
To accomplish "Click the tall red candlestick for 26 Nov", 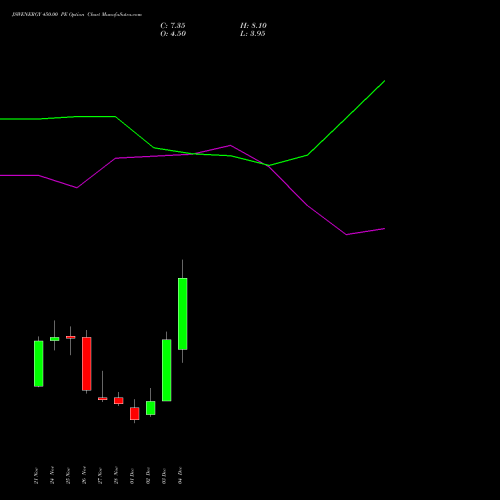I will (x=87, y=364).
